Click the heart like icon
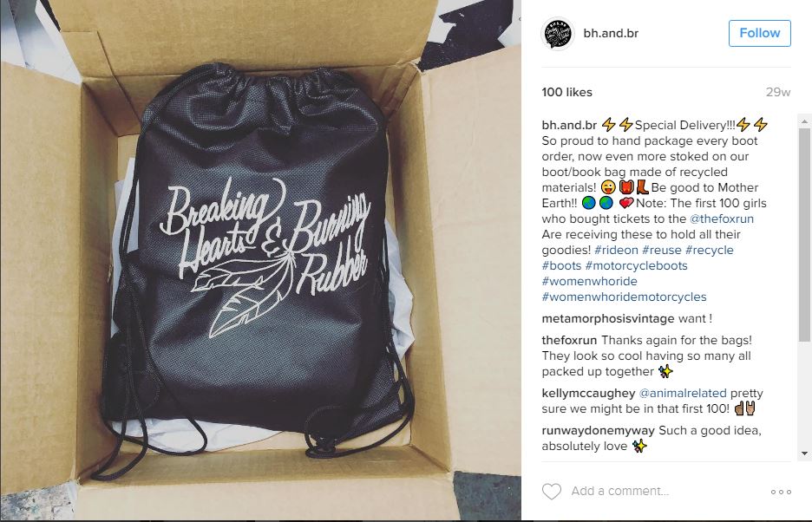The width and height of the screenshot is (812, 522). pyautogui.click(x=552, y=492)
